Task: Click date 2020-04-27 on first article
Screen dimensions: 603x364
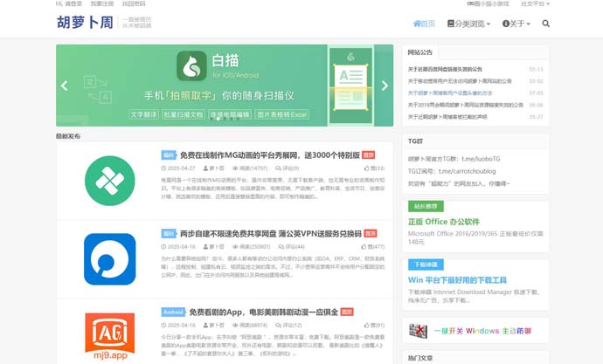Action: (x=178, y=168)
